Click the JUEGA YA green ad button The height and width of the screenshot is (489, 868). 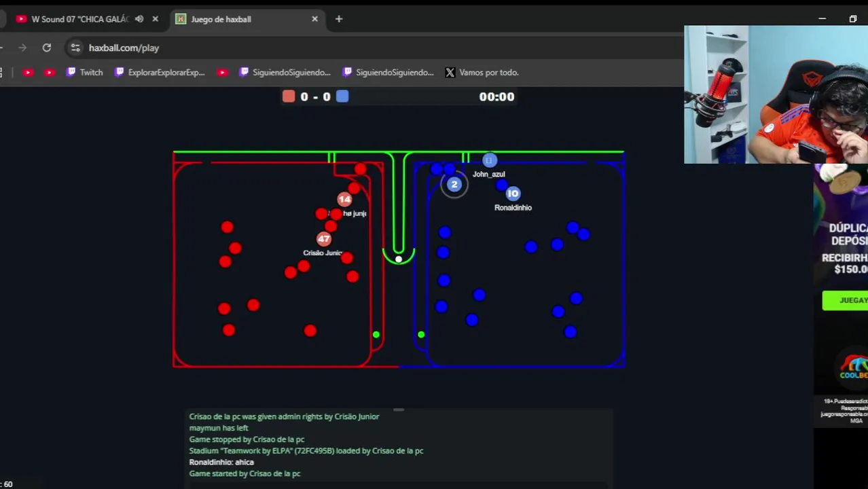pos(845,300)
